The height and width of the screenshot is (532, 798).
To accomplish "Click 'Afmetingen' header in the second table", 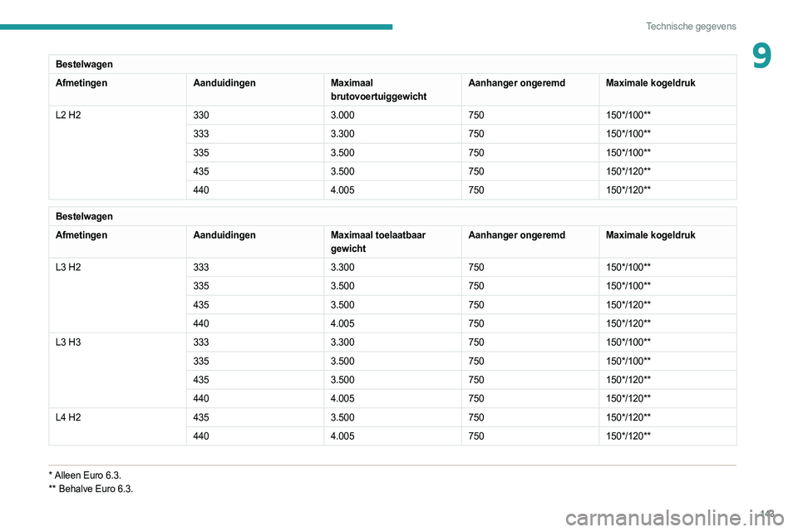I will coord(81,235).
